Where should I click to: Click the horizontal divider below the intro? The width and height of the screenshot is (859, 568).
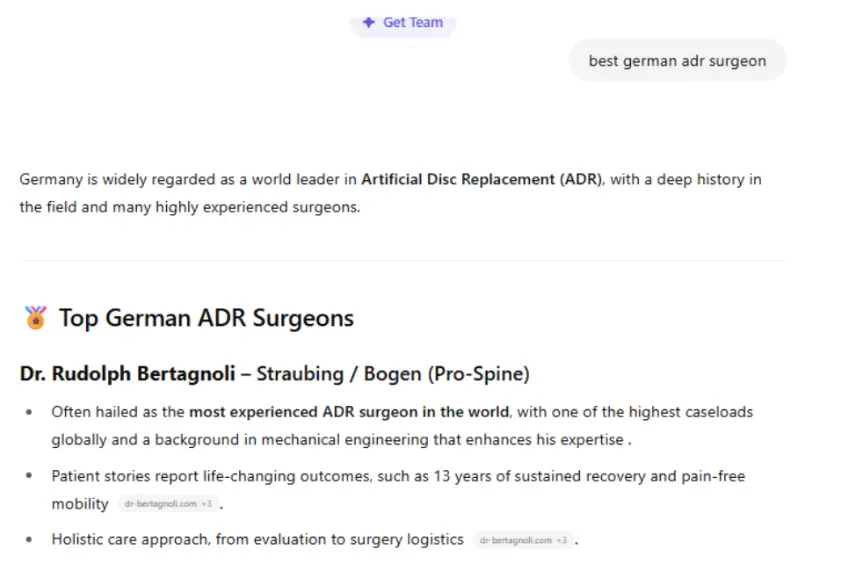(401, 261)
